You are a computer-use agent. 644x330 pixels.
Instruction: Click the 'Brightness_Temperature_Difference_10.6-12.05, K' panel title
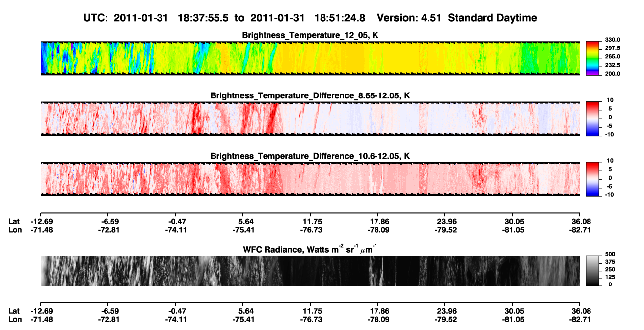pyautogui.click(x=310, y=156)
